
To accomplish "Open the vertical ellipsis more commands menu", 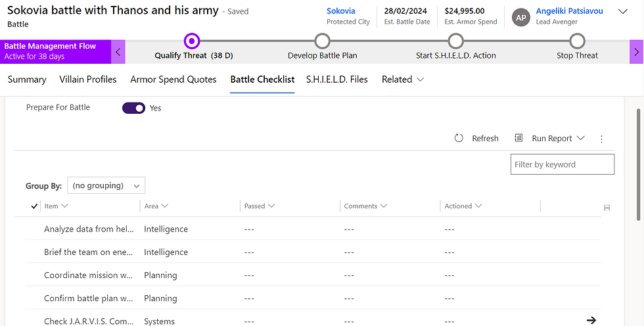I will click(x=602, y=139).
